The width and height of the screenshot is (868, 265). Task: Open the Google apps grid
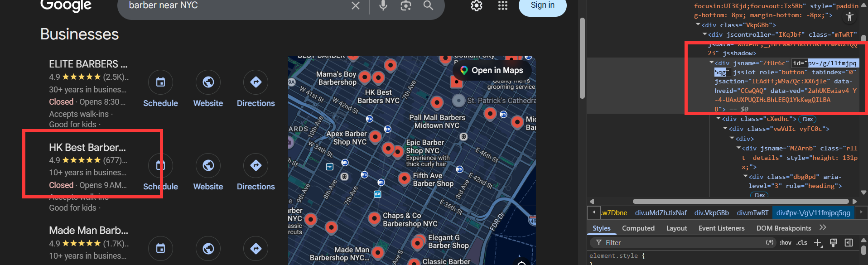(502, 5)
